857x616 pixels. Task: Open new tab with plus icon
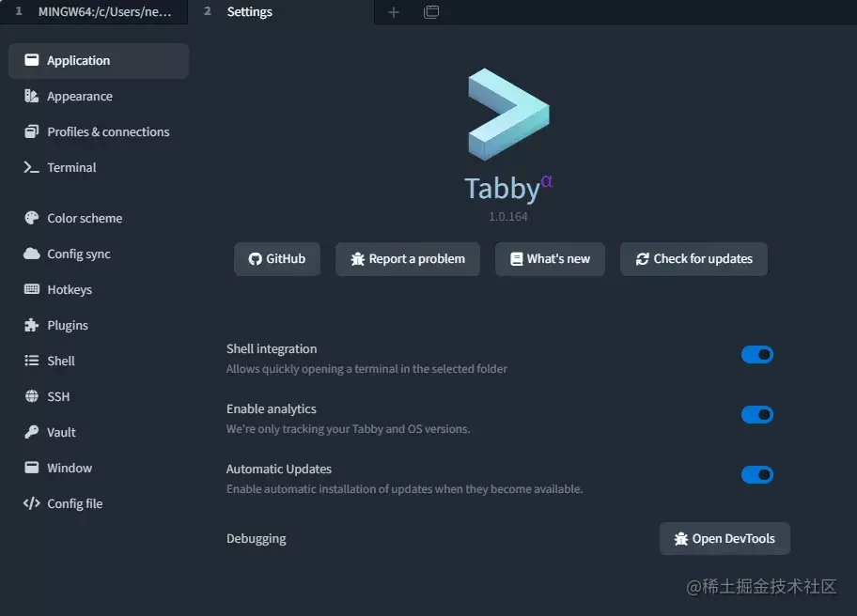click(x=394, y=12)
